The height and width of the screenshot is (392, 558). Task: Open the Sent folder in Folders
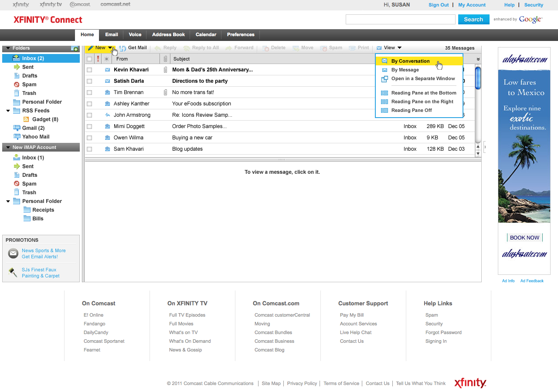point(28,67)
